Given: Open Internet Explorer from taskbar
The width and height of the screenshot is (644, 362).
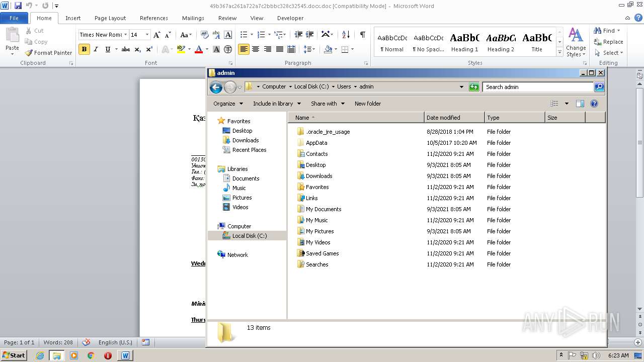Looking at the screenshot, I should pyautogui.click(x=40, y=355).
